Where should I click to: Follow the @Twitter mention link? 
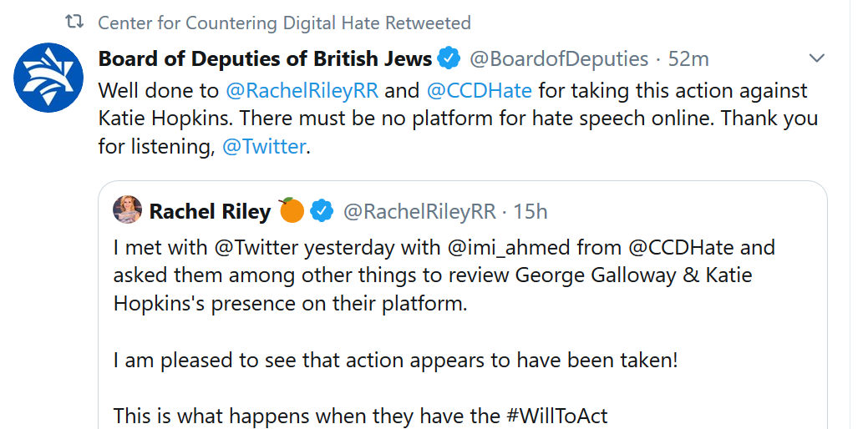263,147
